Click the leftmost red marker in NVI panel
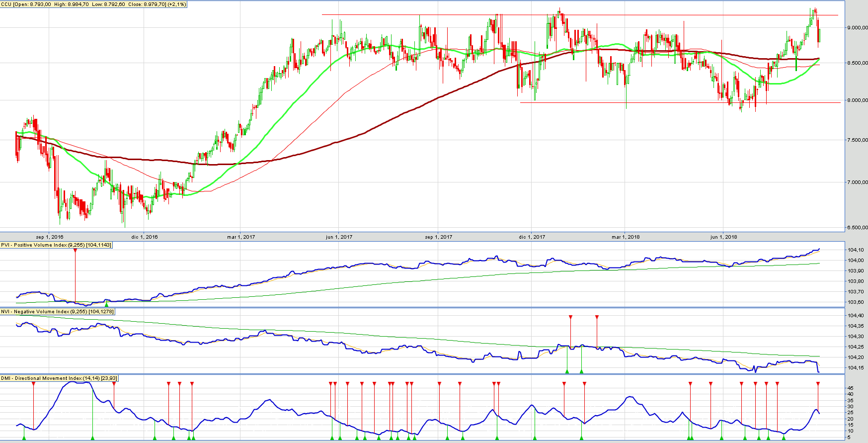Image resolution: width=868 pixels, height=443 pixels. coord(570,317)
